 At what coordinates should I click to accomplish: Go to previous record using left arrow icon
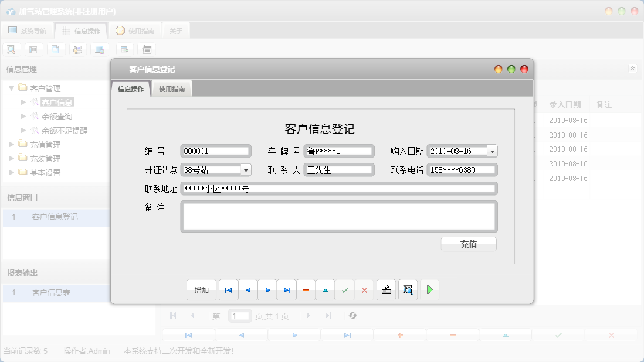(x=248, y=290)
